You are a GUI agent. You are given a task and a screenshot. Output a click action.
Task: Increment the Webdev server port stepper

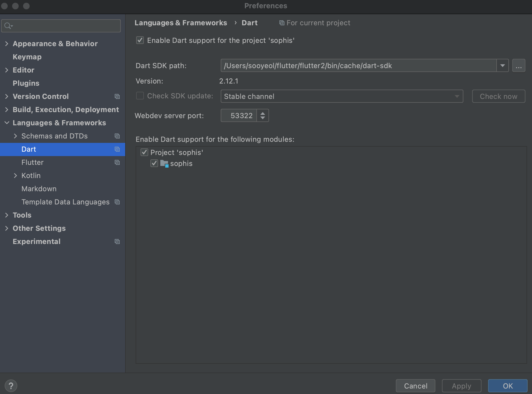coord(263,113)
